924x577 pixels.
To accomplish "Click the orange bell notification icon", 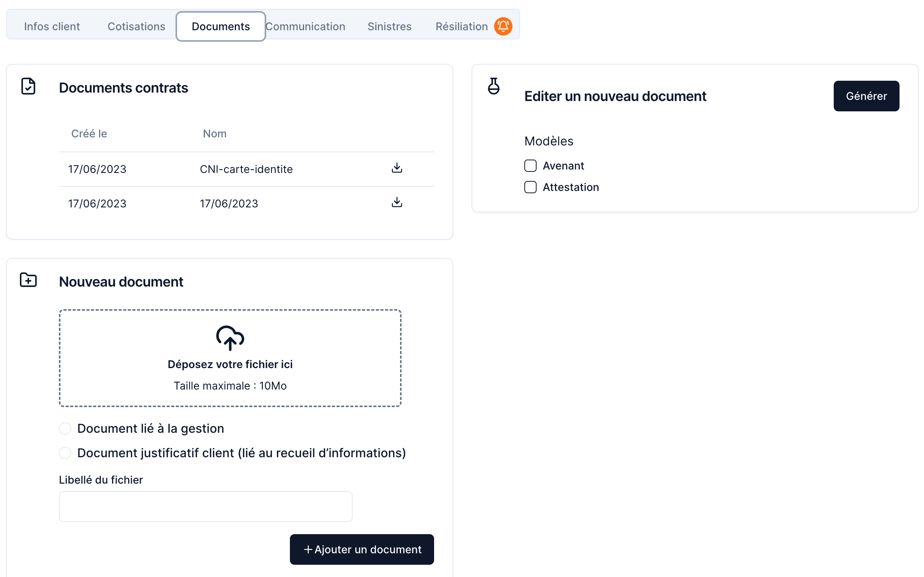I will (x=503, y=26).
